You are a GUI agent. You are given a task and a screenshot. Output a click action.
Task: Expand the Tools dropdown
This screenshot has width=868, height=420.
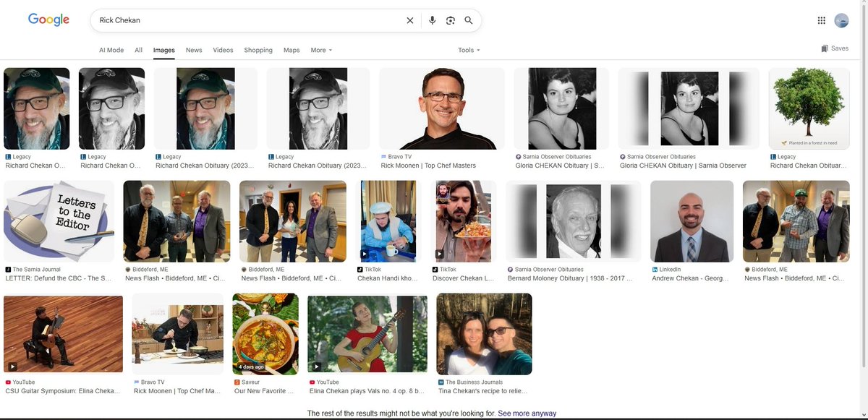point(469,50)
